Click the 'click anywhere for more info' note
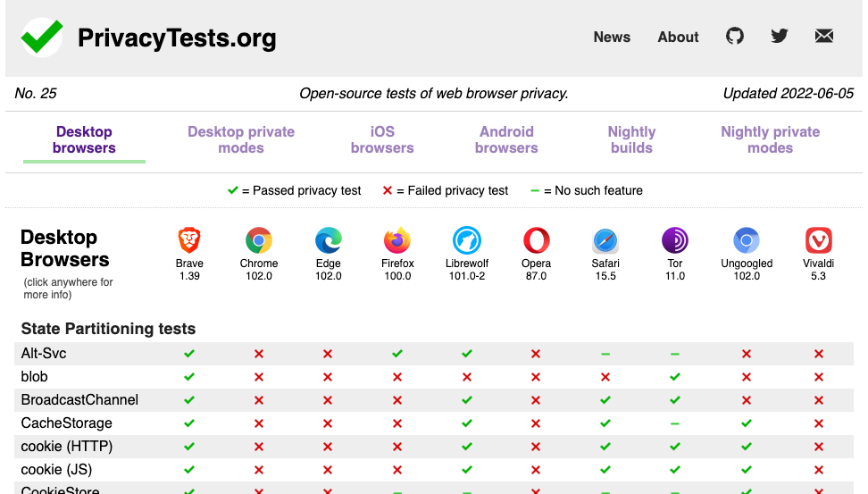This screenshot has height=494, width=868. pyautogui.click(x=68, y=289)
